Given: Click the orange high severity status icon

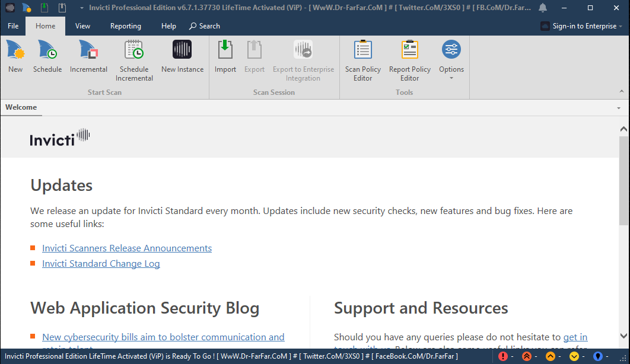Looking at the screenshot, I should (526, 356).
